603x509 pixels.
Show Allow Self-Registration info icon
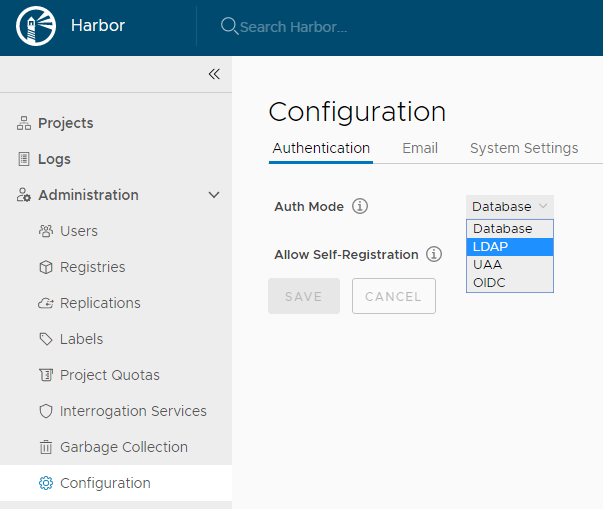[434, 254]
